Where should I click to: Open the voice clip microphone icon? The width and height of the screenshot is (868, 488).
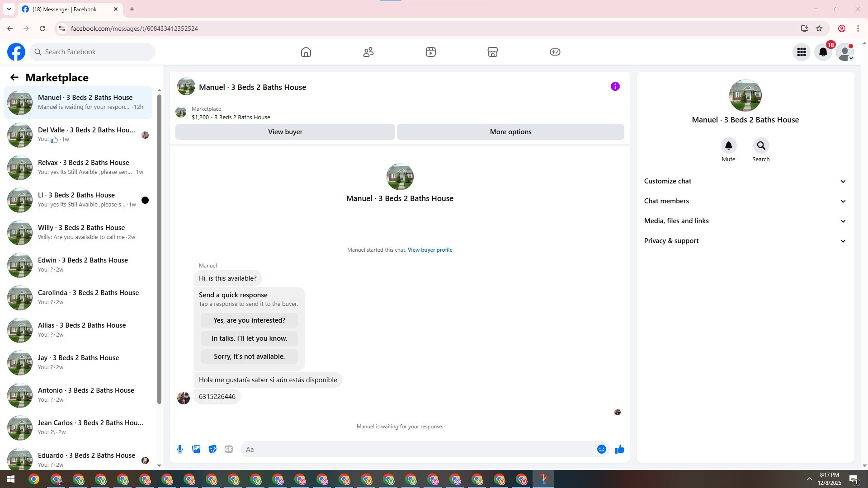[x=180, y=449]
